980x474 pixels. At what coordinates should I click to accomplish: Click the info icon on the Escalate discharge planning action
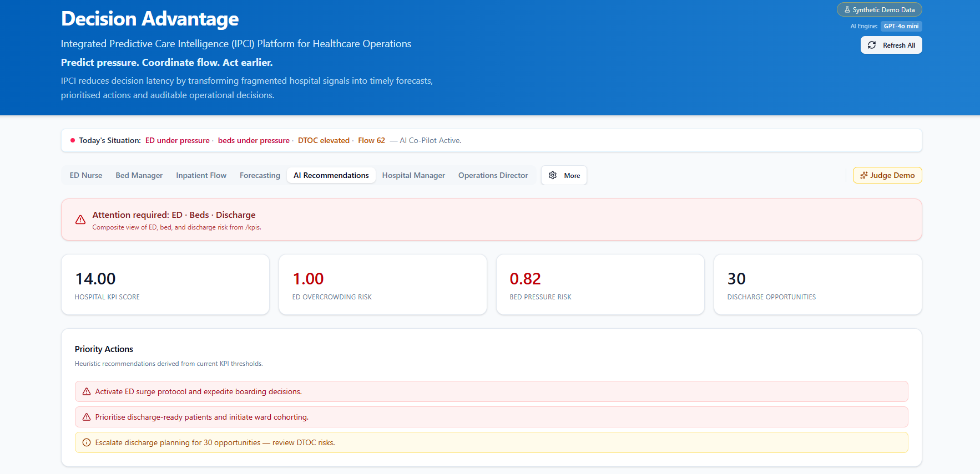(87, 442)
